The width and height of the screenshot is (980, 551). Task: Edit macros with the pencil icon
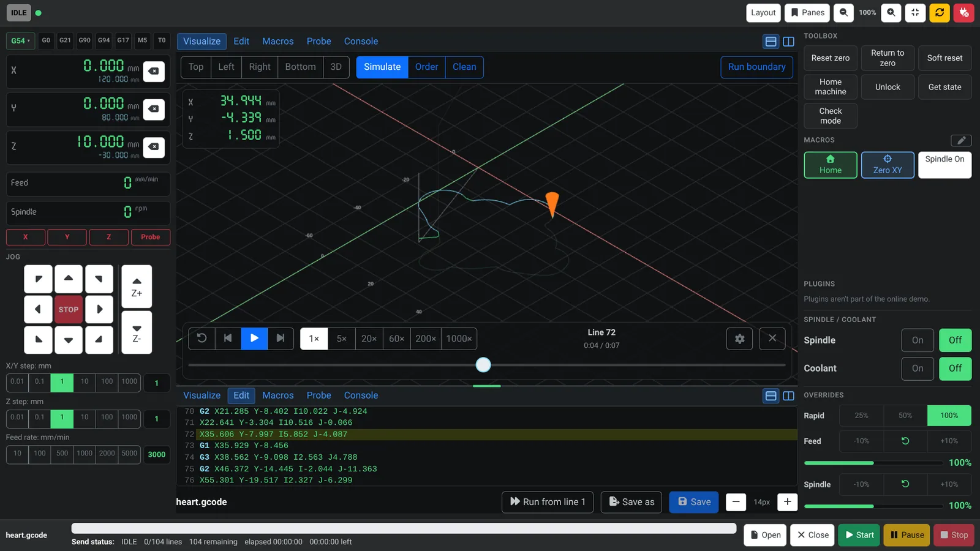(x=961, y=140)
